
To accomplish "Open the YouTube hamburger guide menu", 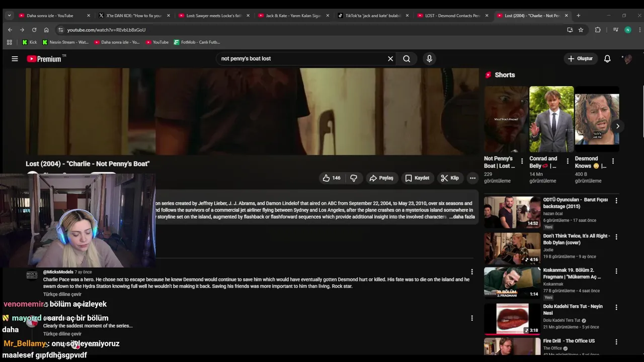I will click(x=15, y=59).
